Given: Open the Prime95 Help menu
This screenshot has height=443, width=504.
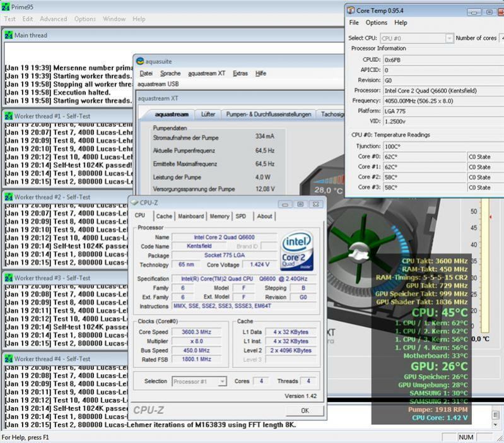Looking at the screenshot, I should point(139,19).
